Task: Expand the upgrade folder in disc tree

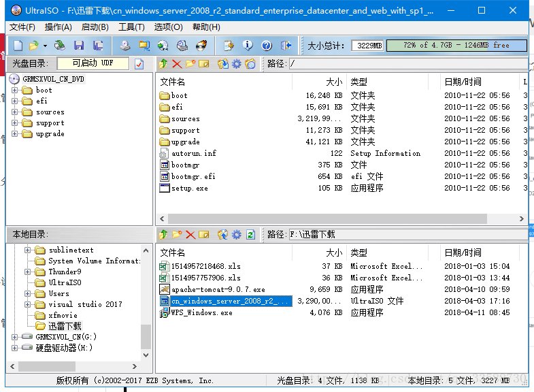Action: pos(14,134)
